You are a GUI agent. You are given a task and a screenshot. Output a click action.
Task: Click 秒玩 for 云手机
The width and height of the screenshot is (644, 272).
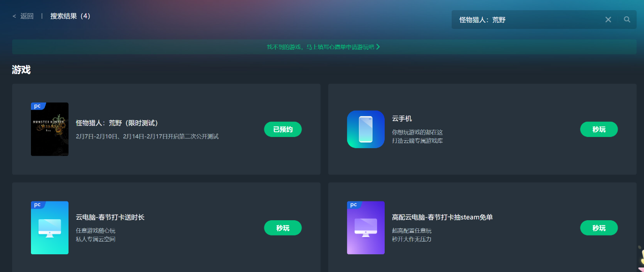599,129
